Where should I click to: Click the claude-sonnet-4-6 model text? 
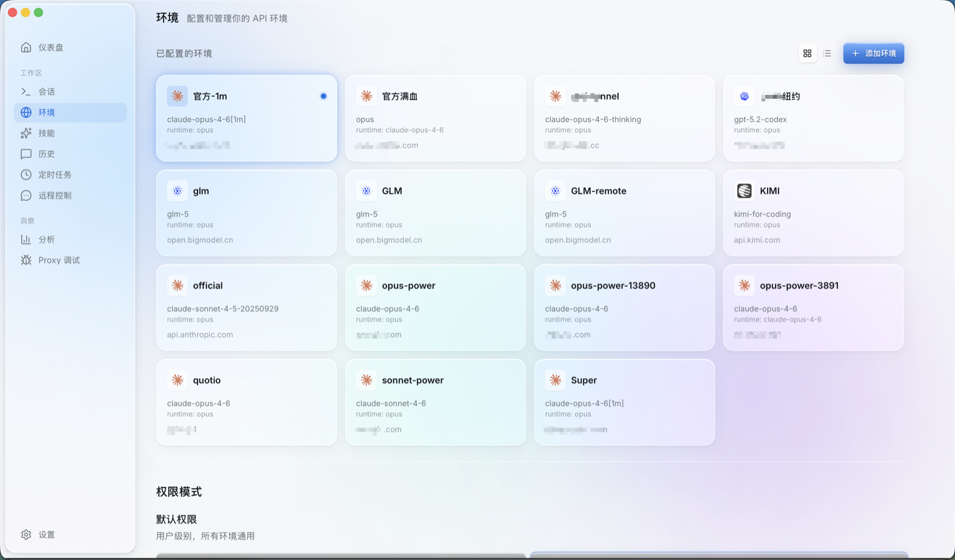391,403
